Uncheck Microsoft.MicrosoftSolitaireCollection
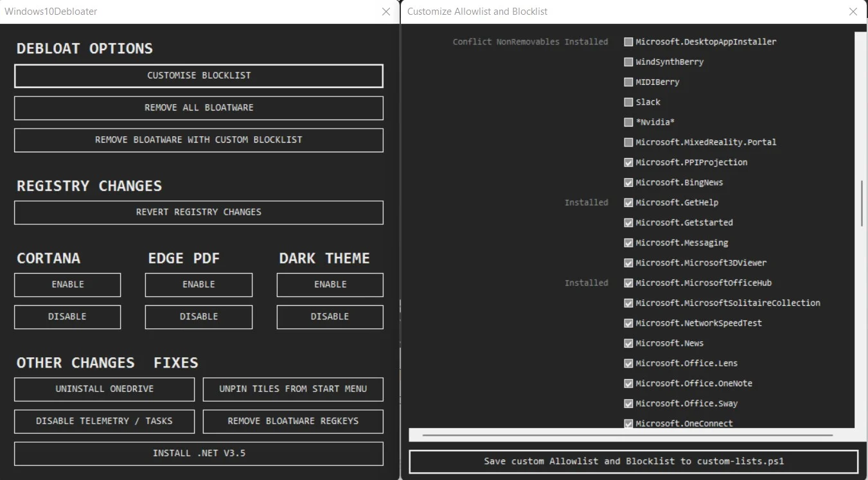This screenshot has height=480, width=868. 628,303
